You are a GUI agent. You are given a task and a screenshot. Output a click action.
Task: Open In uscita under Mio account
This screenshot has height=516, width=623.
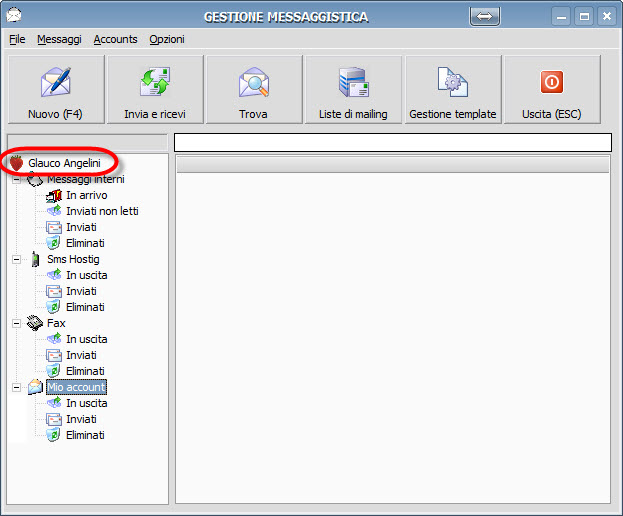coord(87,403)
